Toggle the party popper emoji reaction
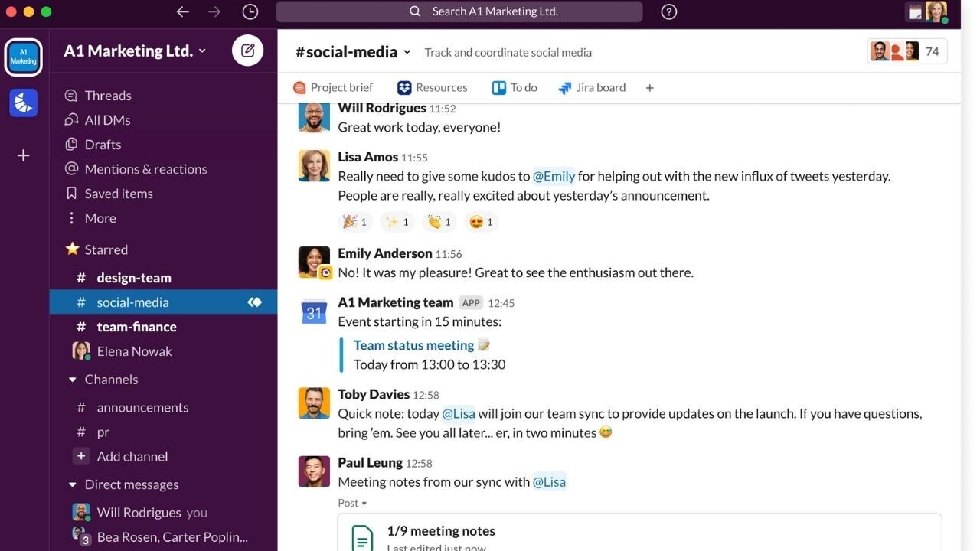The width and height of the screenshot is (980, 551). (354, 222)
